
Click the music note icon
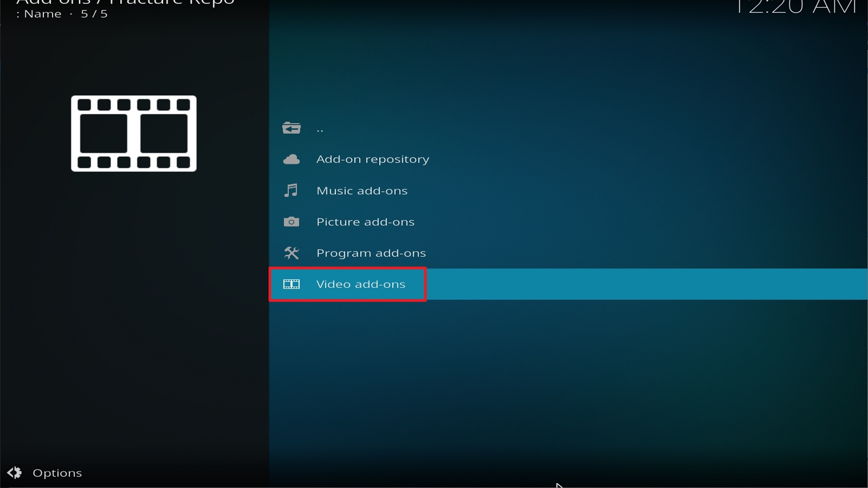(x=291, y=190)
